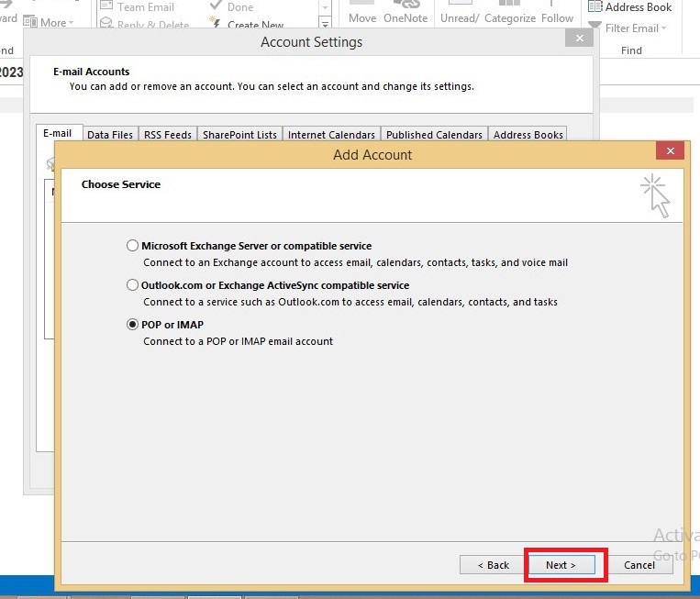Choose Outlook.com or Exchange ActiveSync option
The height and width of the screenshot is (599, 700).
132,284
